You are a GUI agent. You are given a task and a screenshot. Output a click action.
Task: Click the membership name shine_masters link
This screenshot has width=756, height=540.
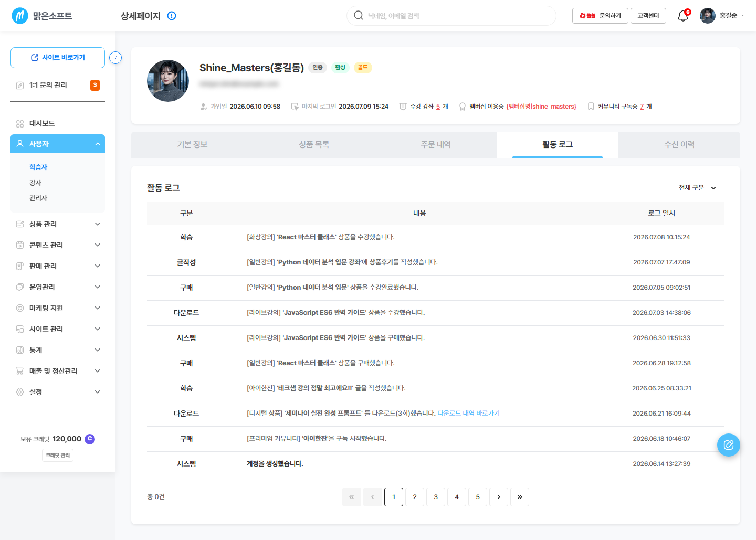pyautogui.click(x=541, y=107)
